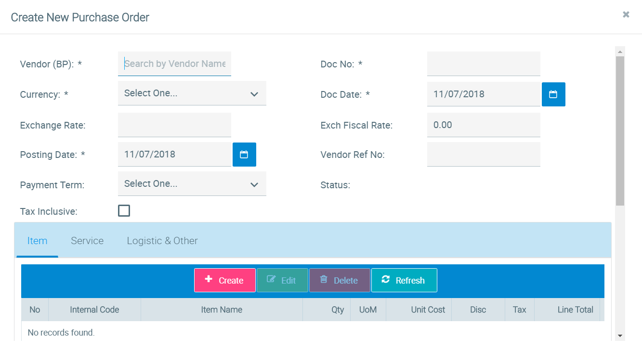Expand the Currency dropdown
Viewport: 642px width, 364px height.
pos(192,93)
